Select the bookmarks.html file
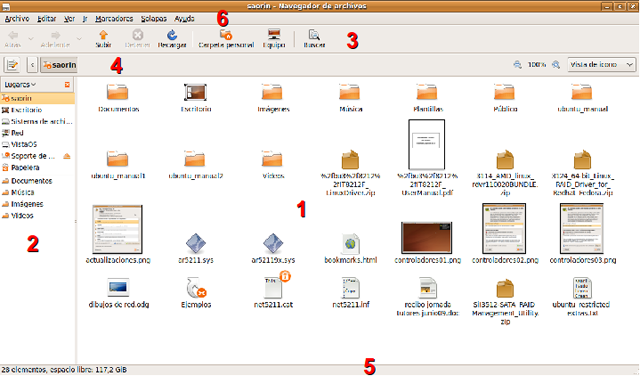 [x=351, y=244]
